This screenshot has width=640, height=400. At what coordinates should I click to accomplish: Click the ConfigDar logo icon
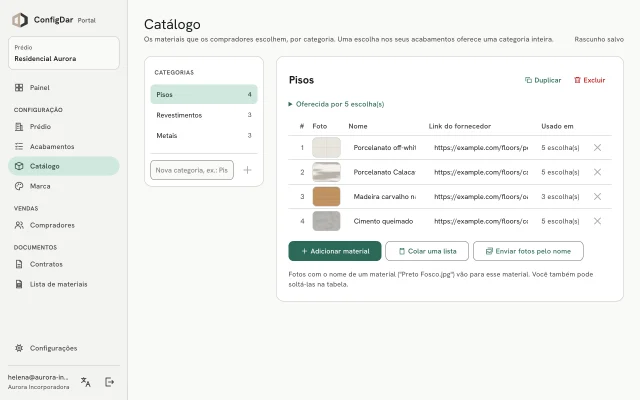coord(20,20)
